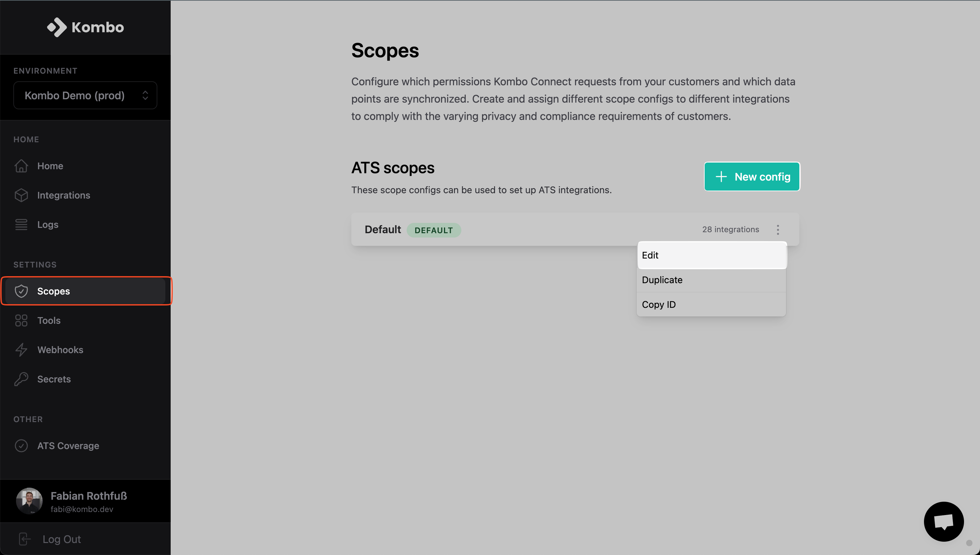Click the Kombo logo icon
980x555 pixels.
[56, 27]
